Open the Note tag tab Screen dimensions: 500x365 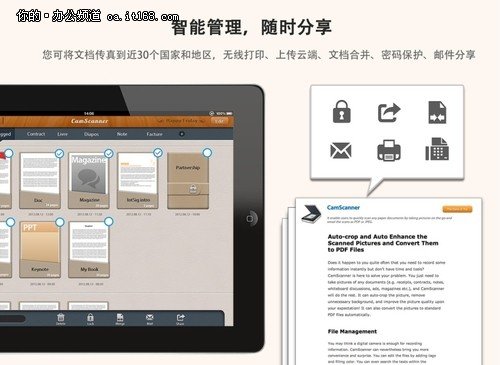(x=122, y=134)
